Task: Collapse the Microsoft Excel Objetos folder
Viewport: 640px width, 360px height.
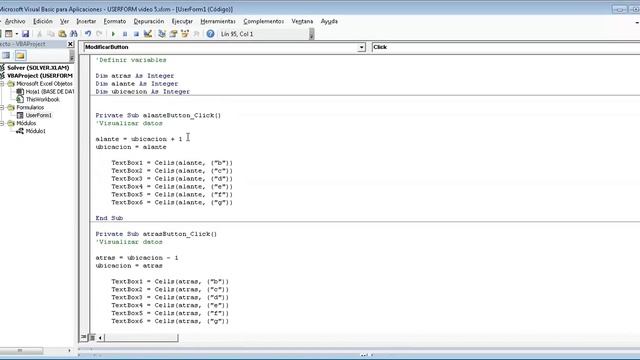Action: click(2, 84)
